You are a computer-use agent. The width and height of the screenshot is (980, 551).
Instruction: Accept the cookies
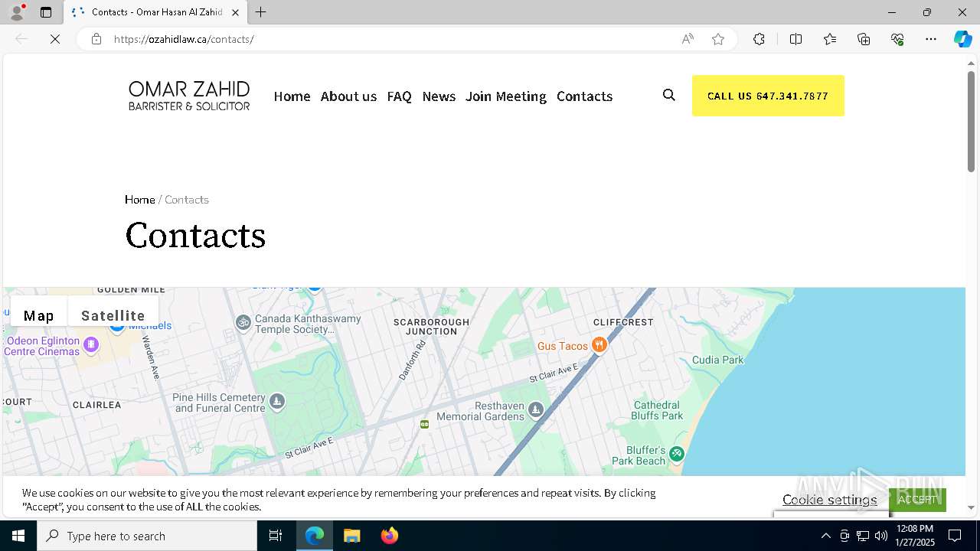[x=917, y=499]
